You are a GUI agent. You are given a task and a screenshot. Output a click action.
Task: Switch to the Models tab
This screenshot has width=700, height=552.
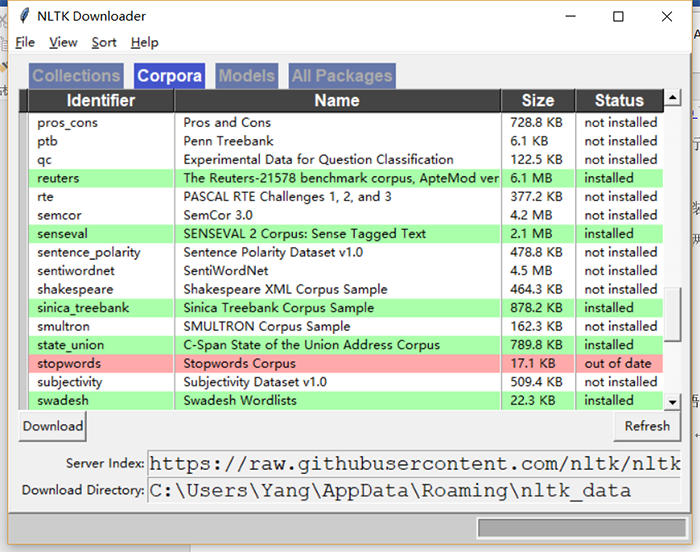(x=247, y=75)
